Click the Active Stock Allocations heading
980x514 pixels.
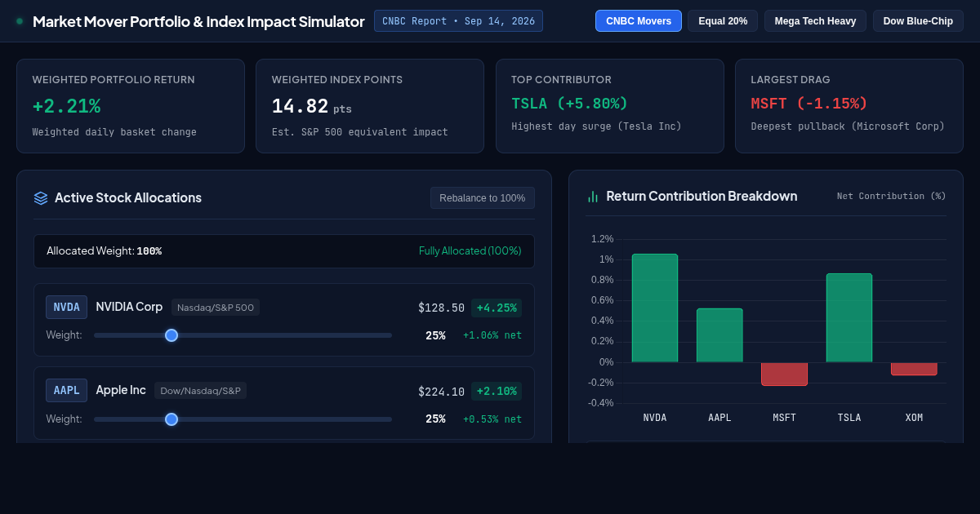click(x=128, y=198)
